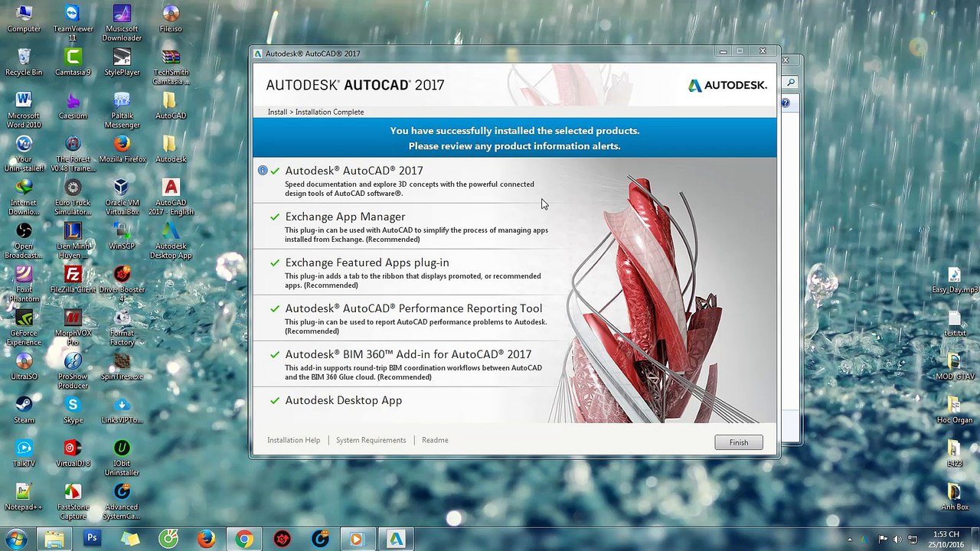980x551 pixels.
Task: Select the Camtasia 9 desktop shortcut
Action: pos(73,62)
